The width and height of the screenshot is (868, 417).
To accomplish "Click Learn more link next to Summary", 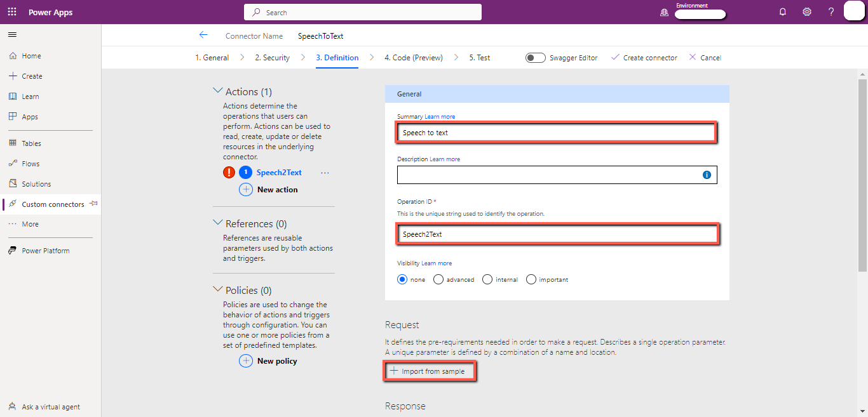I will pyautogui.click(x=440, y=117).
